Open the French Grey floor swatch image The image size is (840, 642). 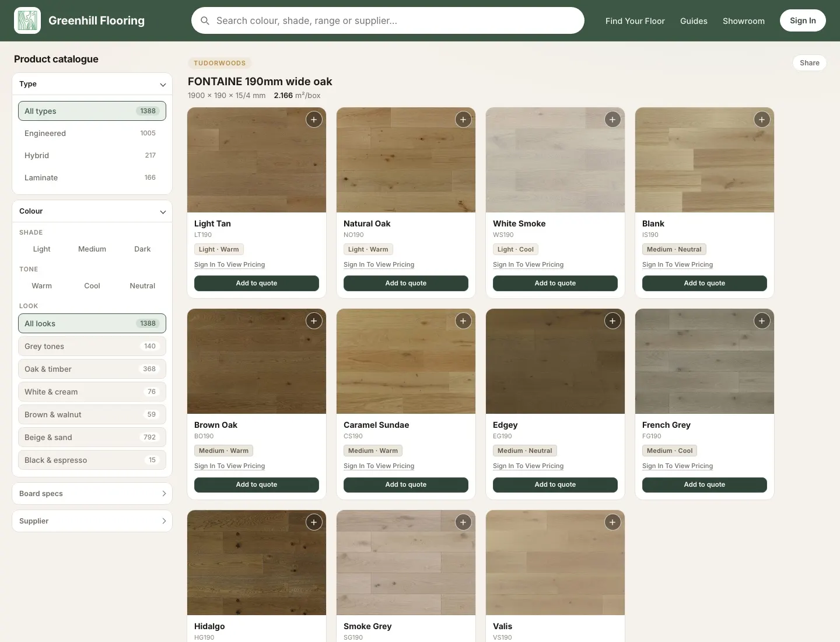coord(705,361)
